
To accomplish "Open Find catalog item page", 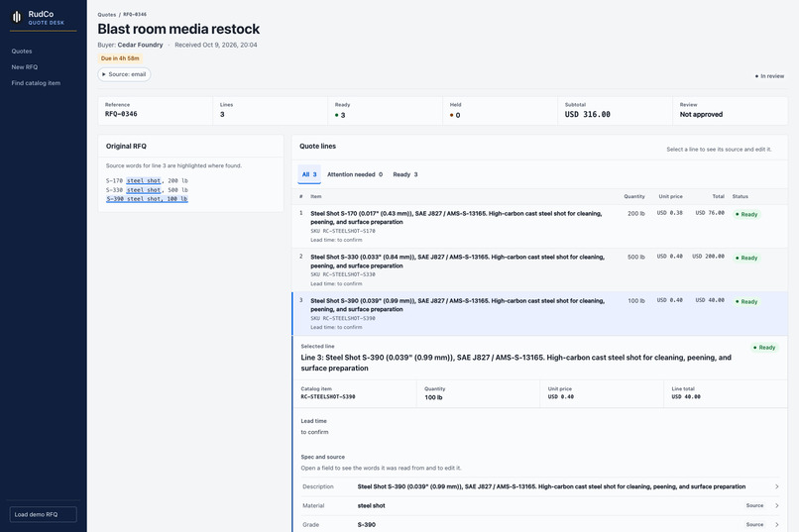I will coord(36,83).
